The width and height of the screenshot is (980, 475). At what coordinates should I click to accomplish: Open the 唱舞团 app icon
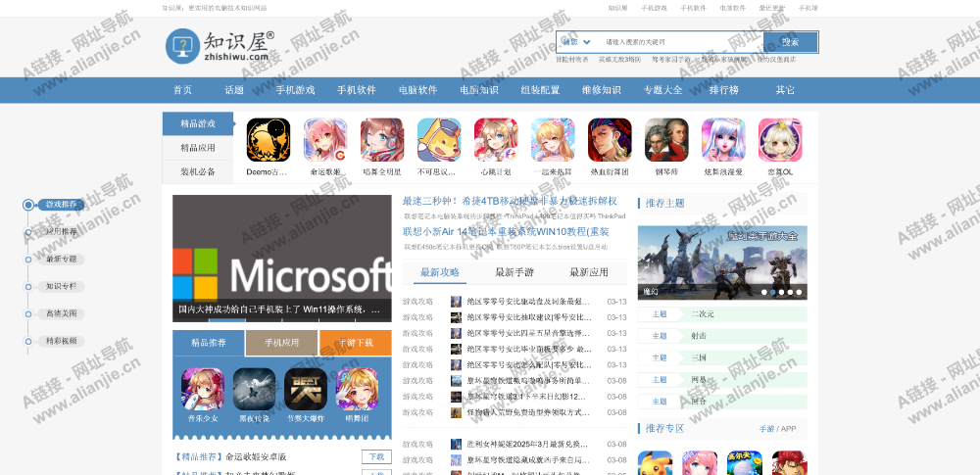pyautogui.click(x=357, y=389)
